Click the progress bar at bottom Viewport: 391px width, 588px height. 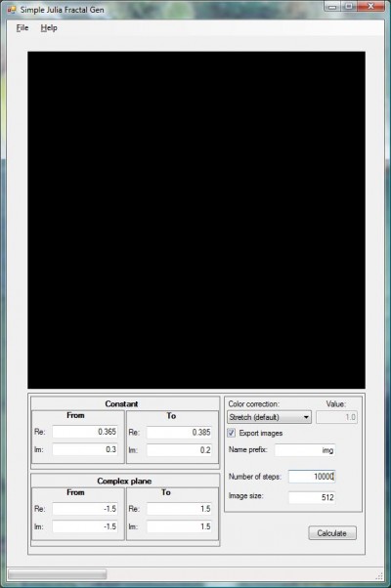pos(58,574)
